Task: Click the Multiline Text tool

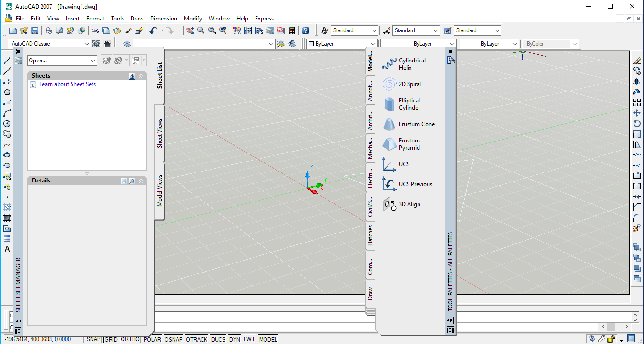Action: 7,249
